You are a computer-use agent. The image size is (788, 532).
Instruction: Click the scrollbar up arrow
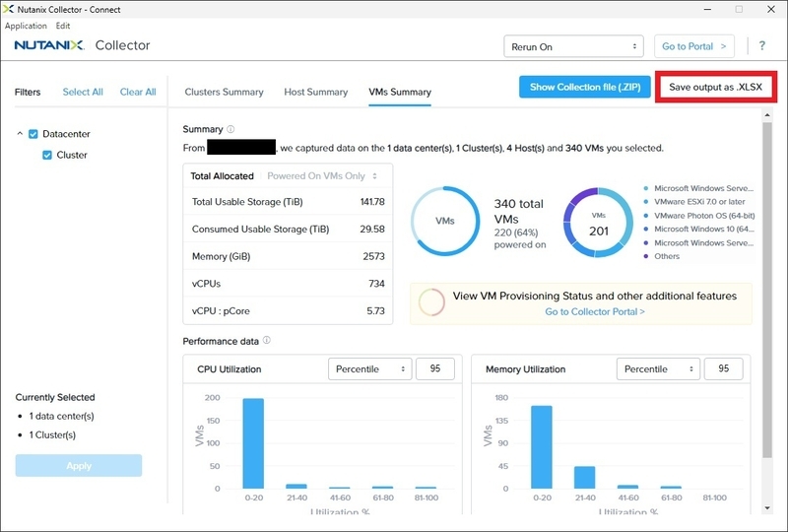pyautogui.click(x=767, y=115)
